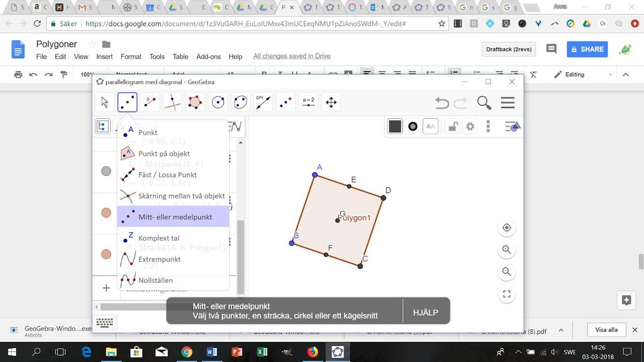
Task: Click point A on the polygon
Action: coord(315,175)
